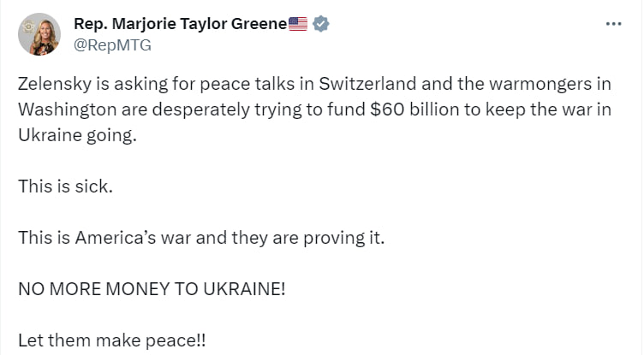Open the More options three-dot menu

click(x=613, y=24)
